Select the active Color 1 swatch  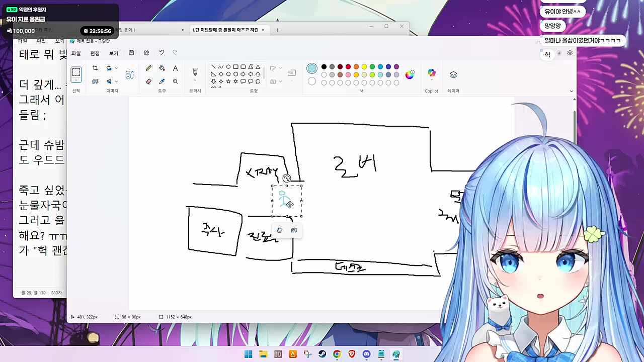pos(312,68)
